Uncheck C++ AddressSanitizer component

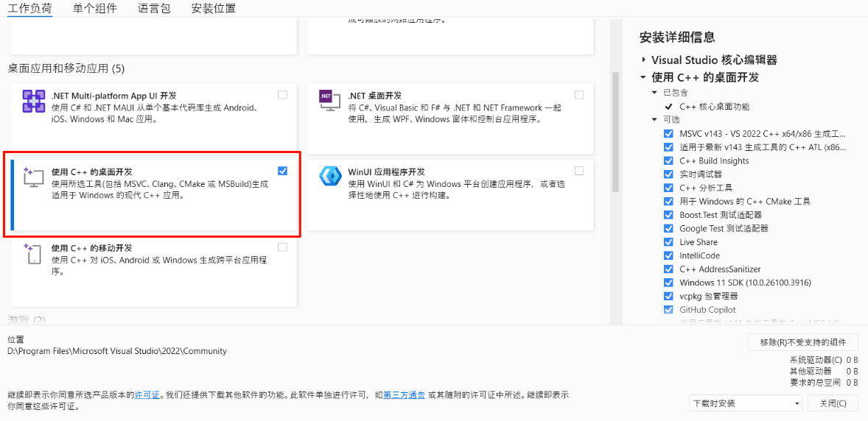coord(669,269)
